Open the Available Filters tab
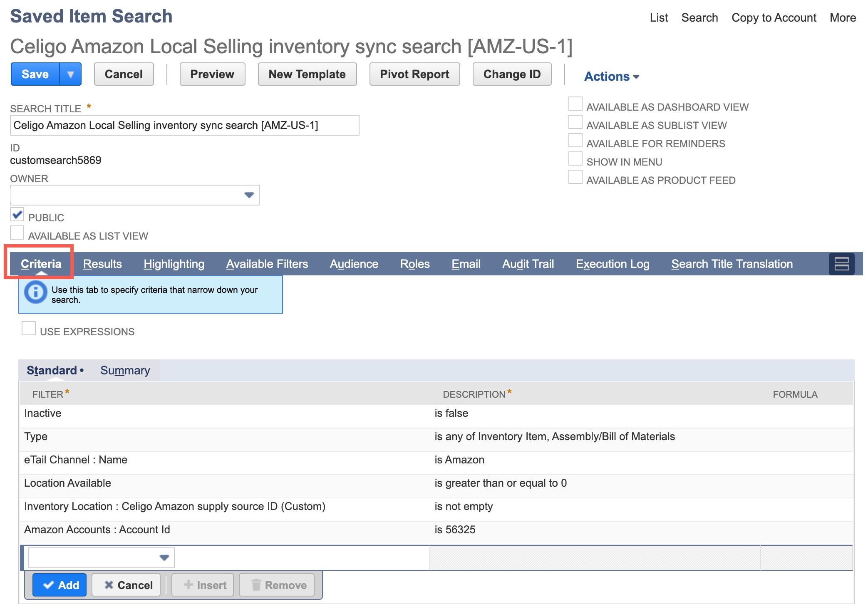 tap(267, 264)
